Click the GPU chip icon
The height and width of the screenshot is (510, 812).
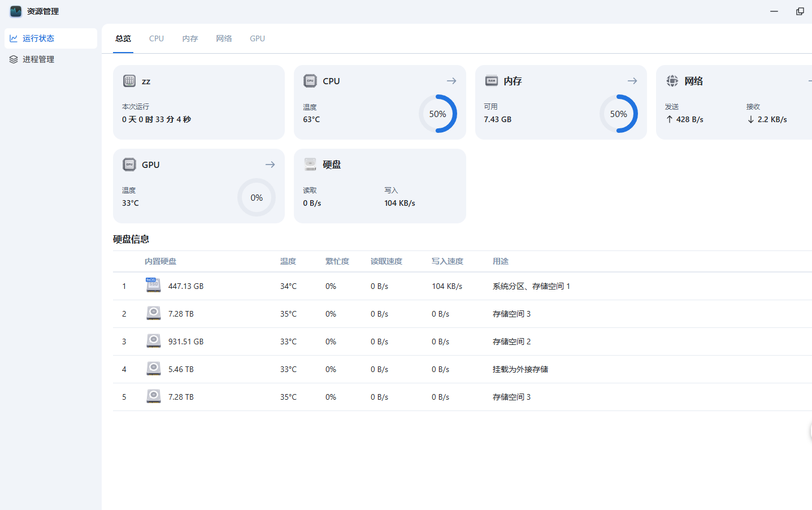tap(129, 165)
